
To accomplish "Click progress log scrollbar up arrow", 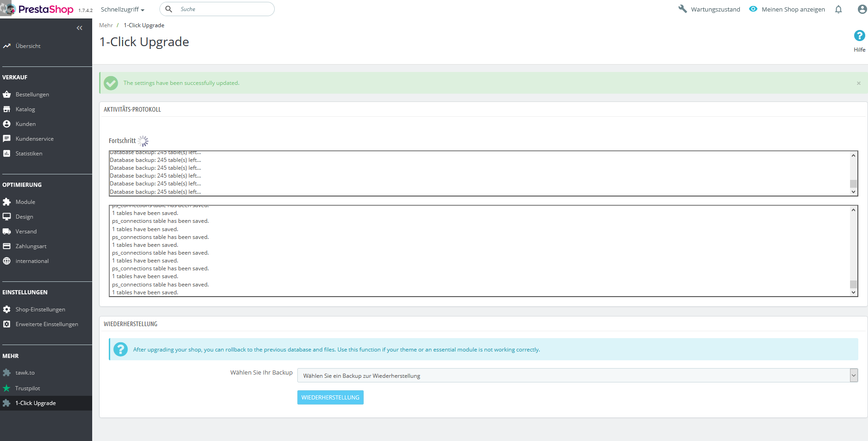I will (853, 155).
